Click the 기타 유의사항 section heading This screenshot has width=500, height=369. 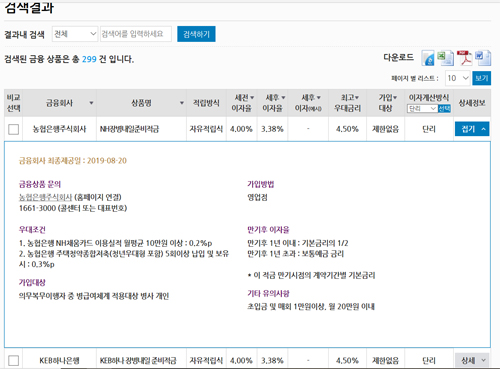tap(268, 293)
